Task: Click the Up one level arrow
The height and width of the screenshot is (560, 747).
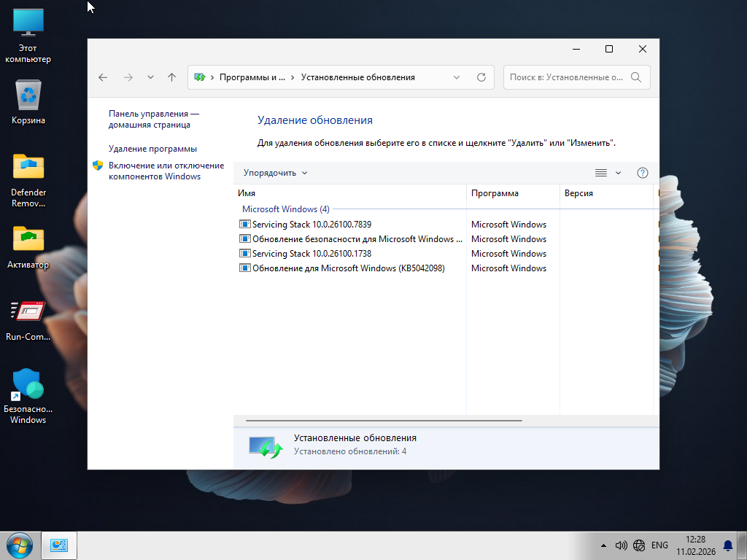Action: pyautogui.click(x=171, y=77)
